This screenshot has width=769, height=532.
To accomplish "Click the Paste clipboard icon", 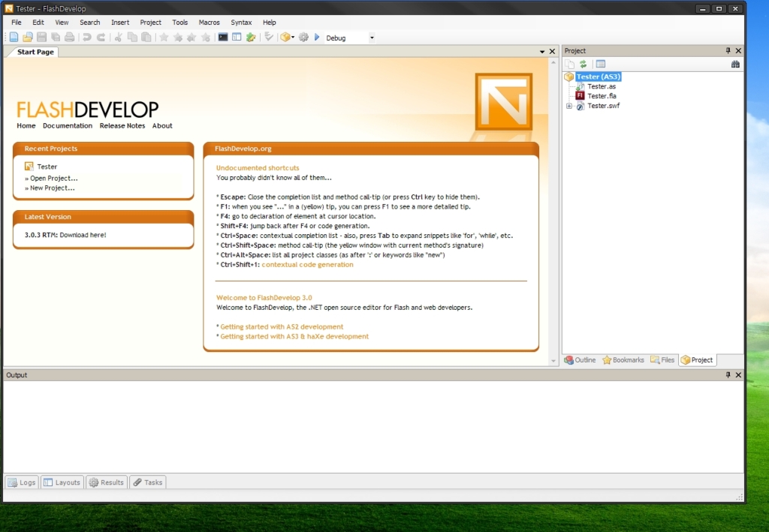I will (x=146, y=38).
